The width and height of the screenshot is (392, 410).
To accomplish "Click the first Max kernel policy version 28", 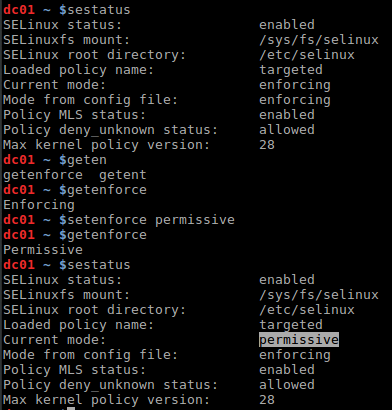I will (x=267, y=145).
